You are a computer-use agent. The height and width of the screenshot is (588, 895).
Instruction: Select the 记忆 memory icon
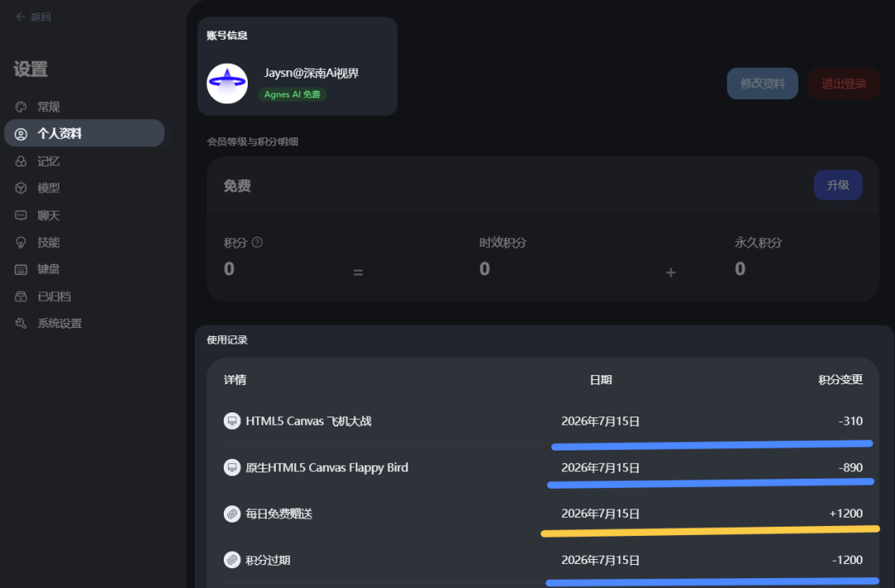pyautogui.click(x=21, y=161)
